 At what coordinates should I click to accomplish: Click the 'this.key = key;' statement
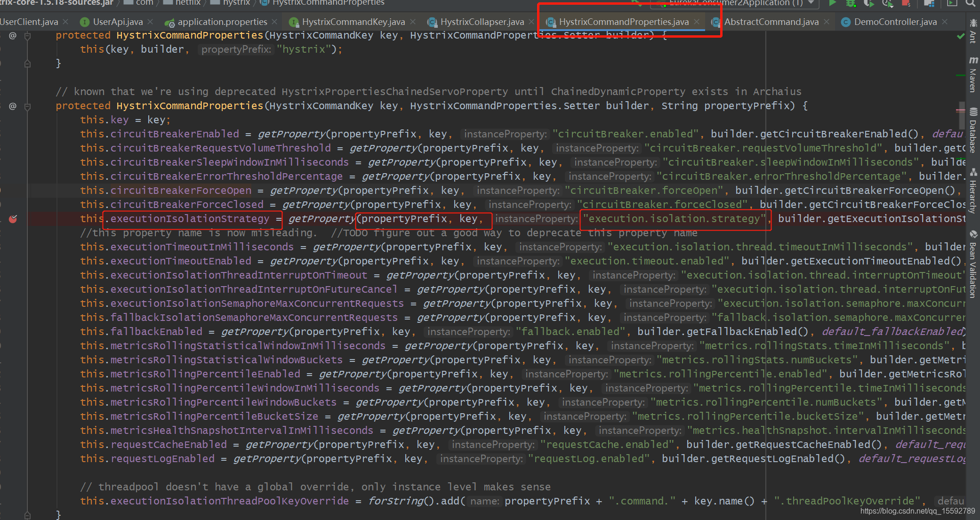(x=125, y=120)
